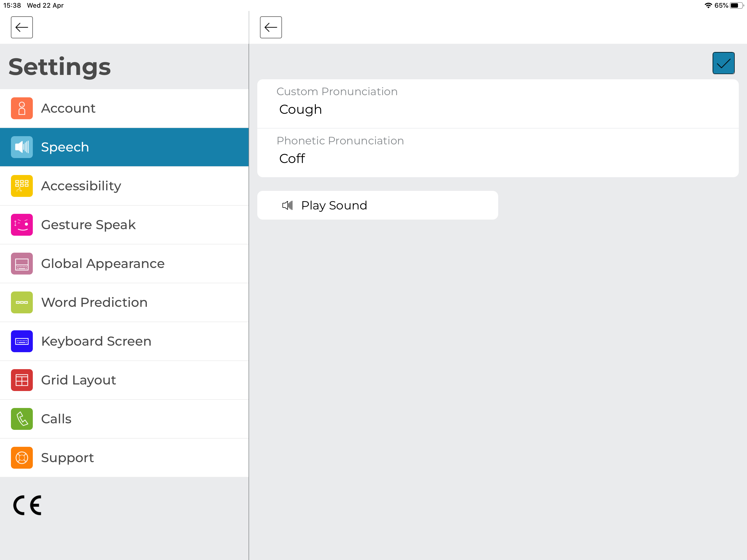
Task: Edit the Phonetic Pronunciation field 'Coff'
Action: [498, 153]
